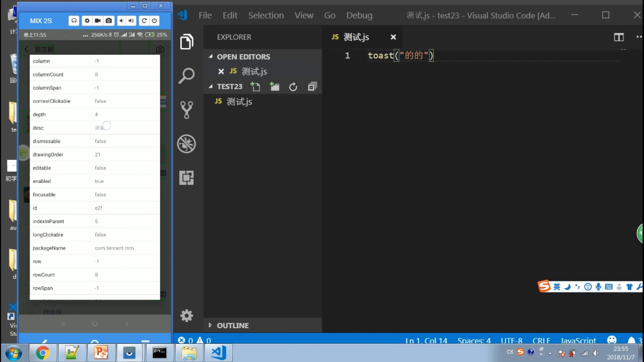
Task: Expand the OUTLINE section
Action: point(210,325)
